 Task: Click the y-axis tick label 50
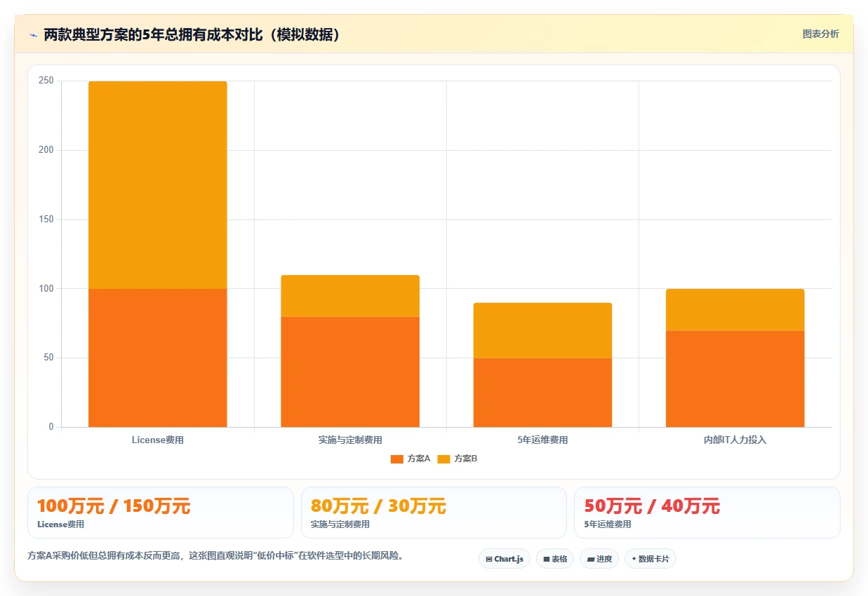48,358
